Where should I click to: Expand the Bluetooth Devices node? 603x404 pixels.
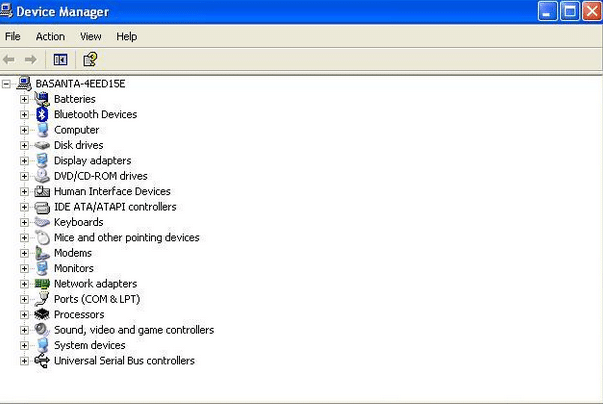[24, 115]
